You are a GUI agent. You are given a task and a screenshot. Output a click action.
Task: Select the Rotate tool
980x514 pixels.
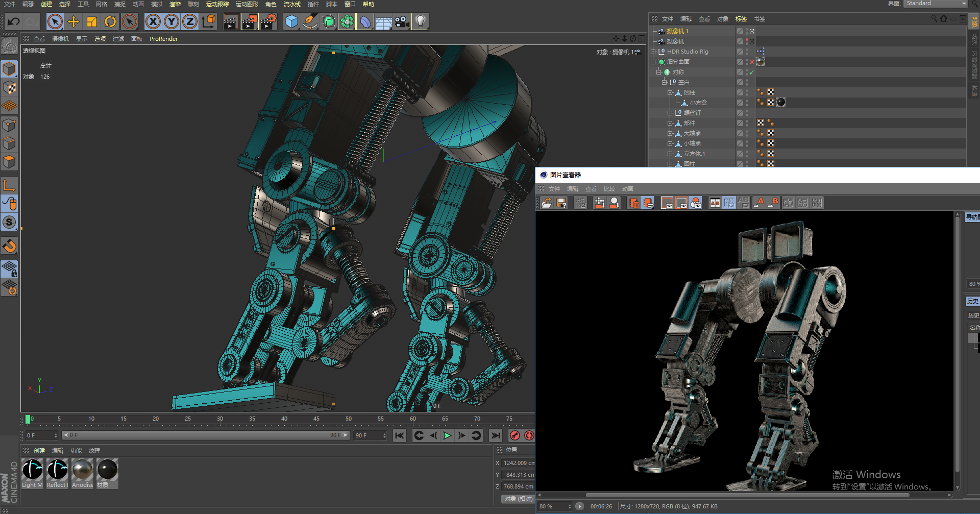click(110, 21)
